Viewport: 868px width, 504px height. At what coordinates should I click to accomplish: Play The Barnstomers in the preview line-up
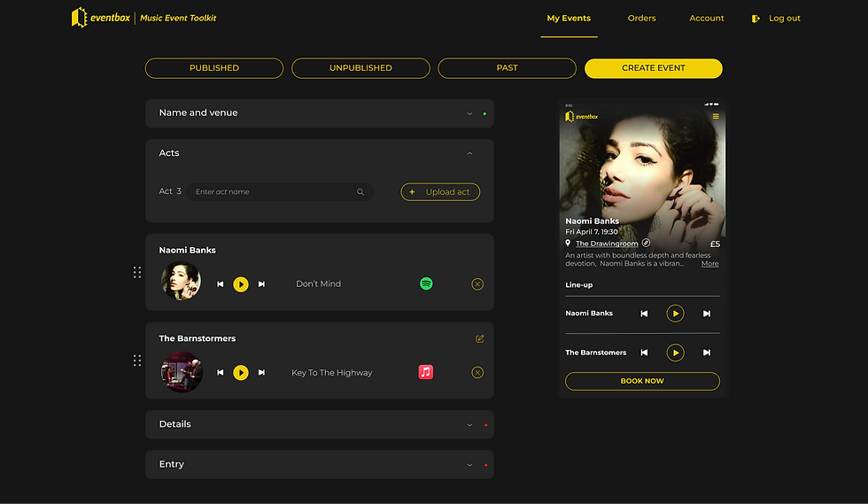tap(675, 353)
